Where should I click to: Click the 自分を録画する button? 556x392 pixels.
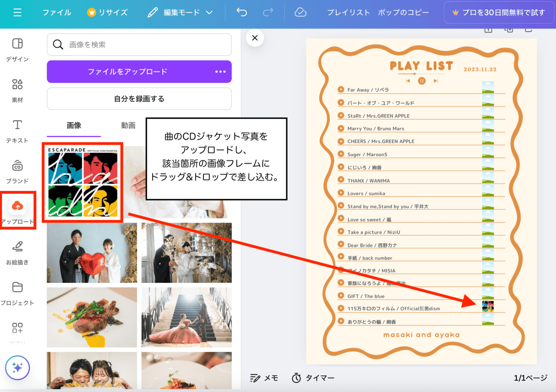139,99
